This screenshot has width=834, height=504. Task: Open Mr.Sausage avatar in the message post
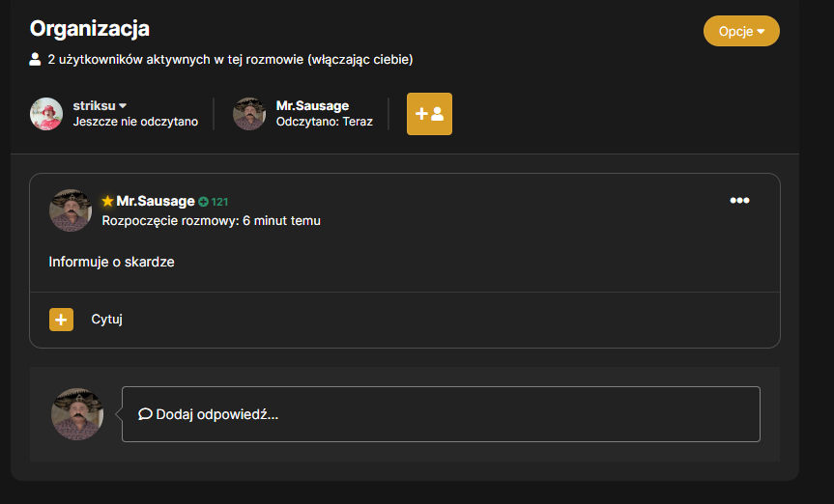(x=71, y=210)
